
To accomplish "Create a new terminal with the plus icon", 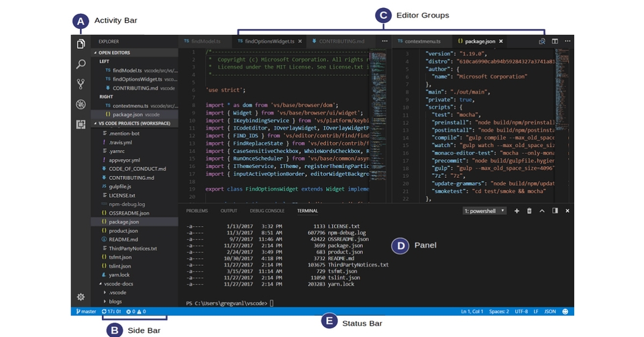I will 517,211.
